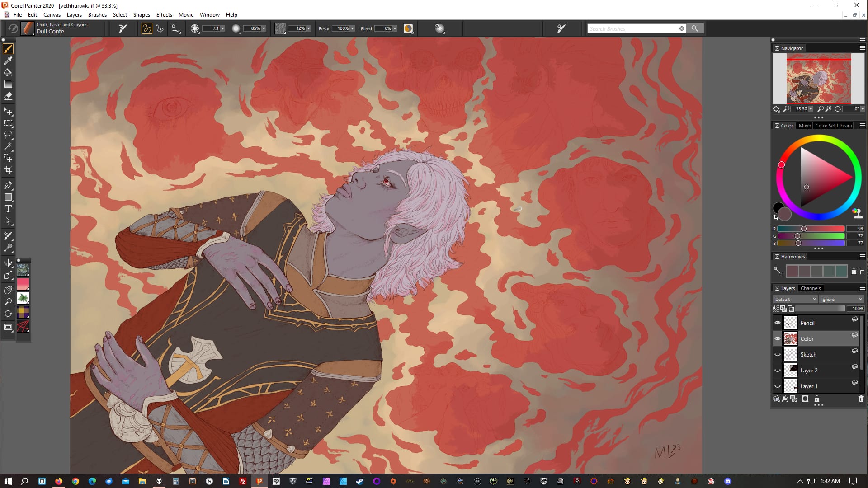Show the Layer 2 layer
This screenshot has height=488, width=868.
coord(778,370)
